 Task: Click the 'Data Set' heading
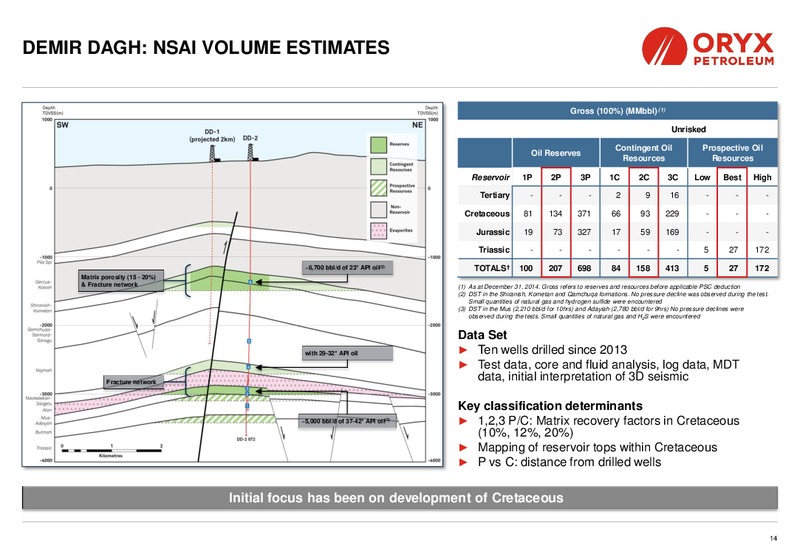tap(483, 335)
